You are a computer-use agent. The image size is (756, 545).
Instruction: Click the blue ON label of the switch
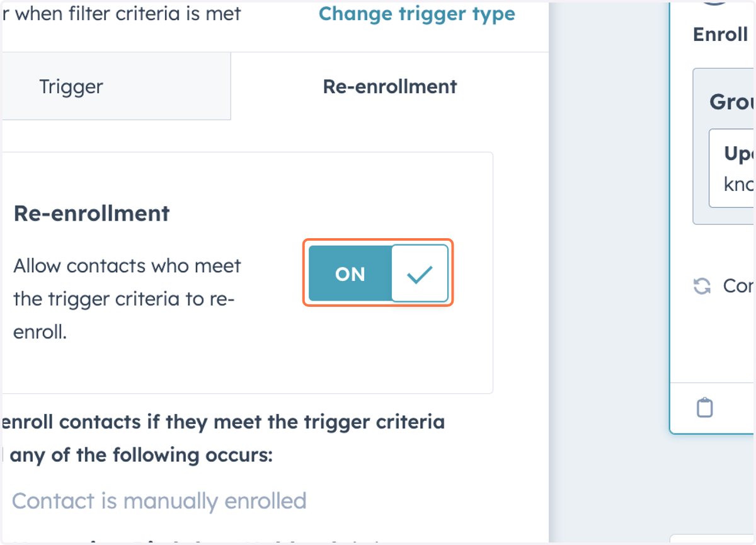(350, 274)
